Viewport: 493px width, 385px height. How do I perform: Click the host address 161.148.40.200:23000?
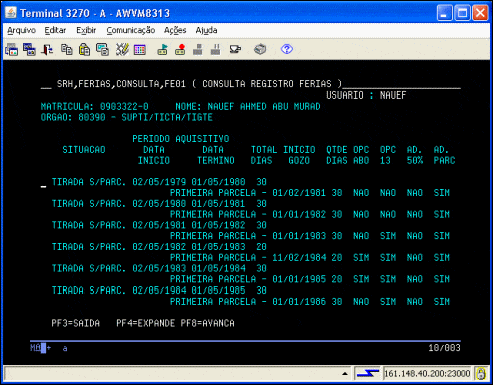427,373
